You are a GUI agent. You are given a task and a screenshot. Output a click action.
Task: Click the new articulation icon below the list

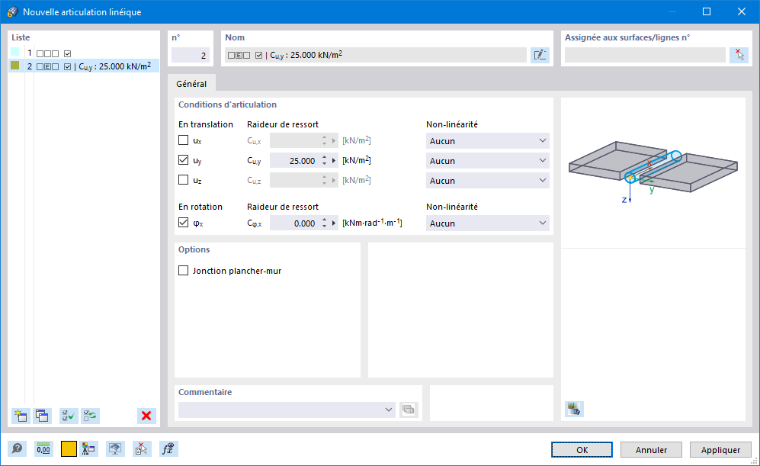point(20,416)
